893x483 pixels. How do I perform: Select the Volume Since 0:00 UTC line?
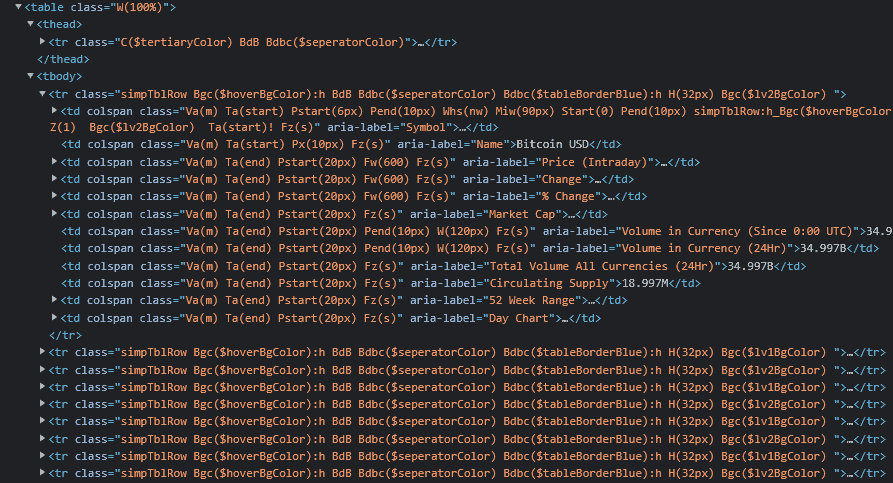coord(477,231)
